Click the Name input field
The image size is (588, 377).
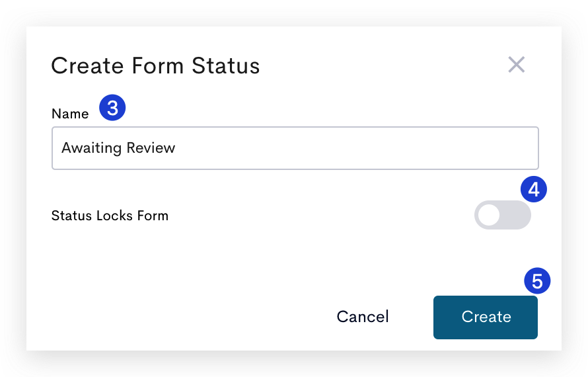295,148
